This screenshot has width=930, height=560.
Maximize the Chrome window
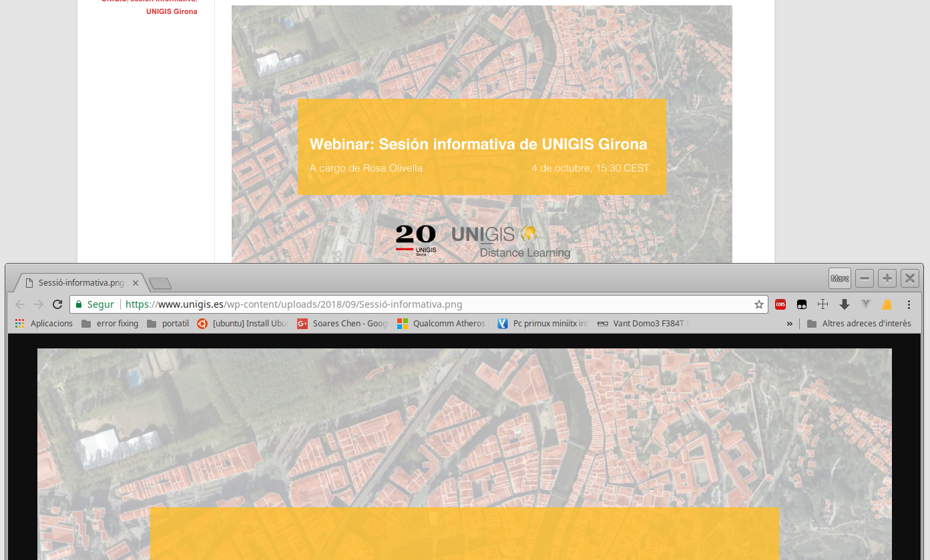[887, 278]
